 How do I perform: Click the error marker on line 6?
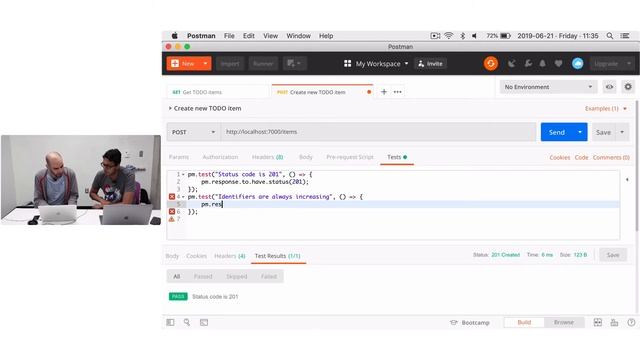tap(172, 211)
